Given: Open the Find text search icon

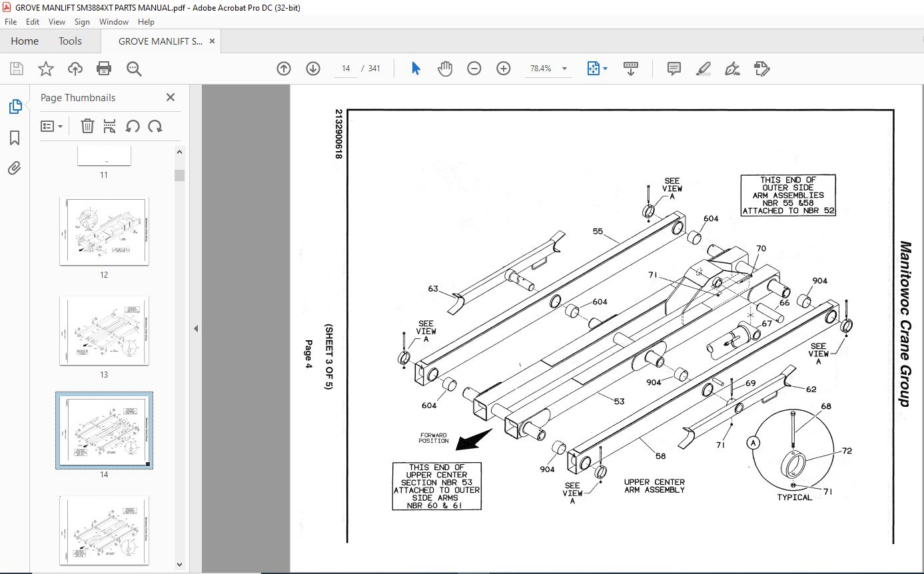Looking at the screenshot, I should click(x=134, y=69).
